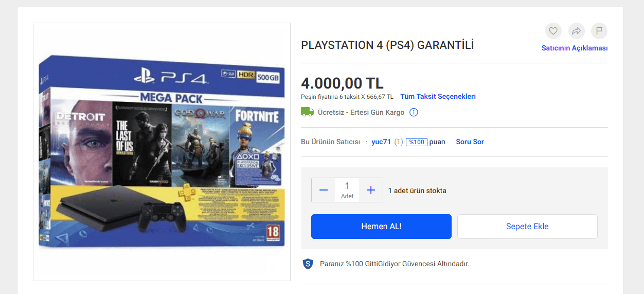Screen dimensions: 644x294
Task: Decrease quantity with minus button
Action: (324, 190)
